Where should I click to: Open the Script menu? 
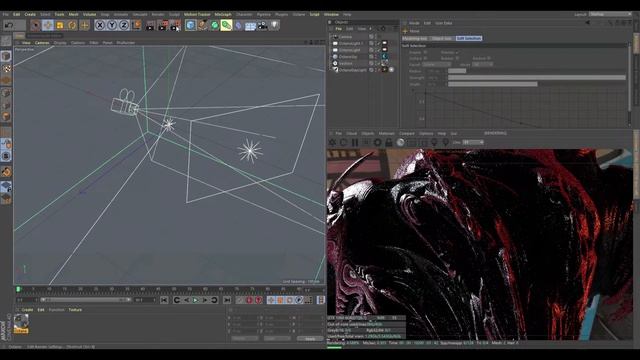(314, 14)
